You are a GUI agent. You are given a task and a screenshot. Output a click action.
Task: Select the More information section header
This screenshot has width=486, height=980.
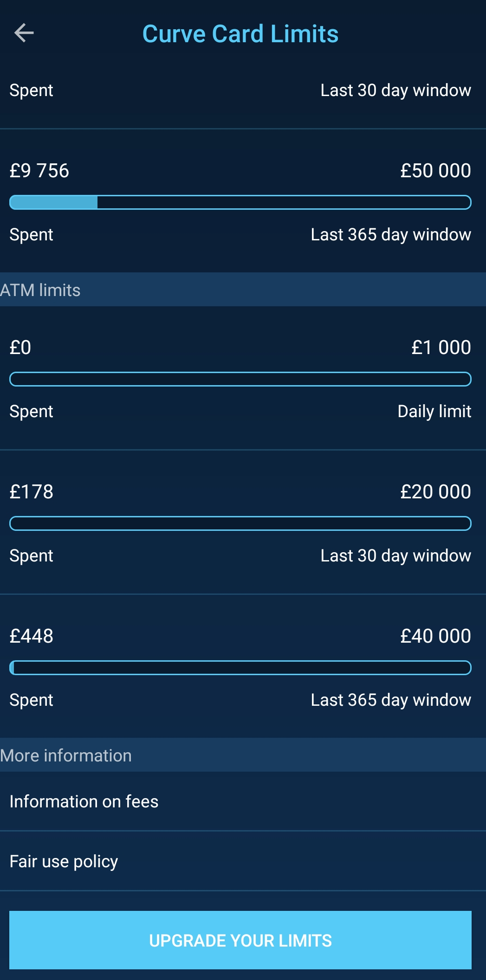click(x=66, y=755)
